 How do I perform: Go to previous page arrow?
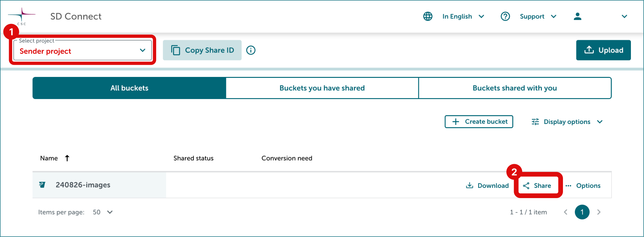(565, 212)
